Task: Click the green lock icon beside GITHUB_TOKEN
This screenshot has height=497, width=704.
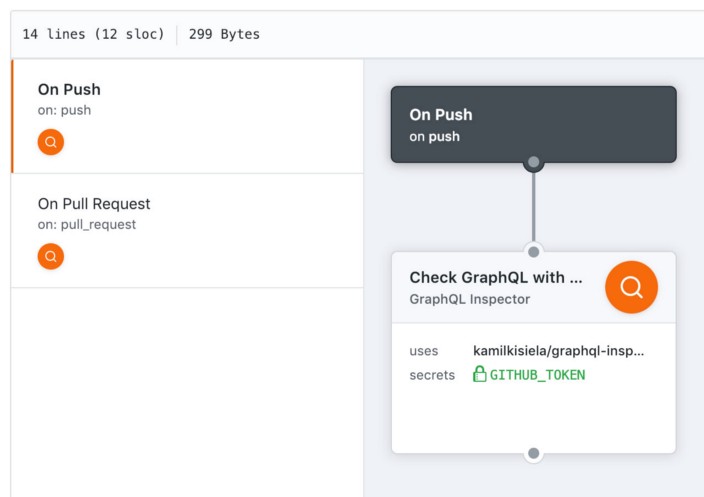Action: click(x=480, y=375)
